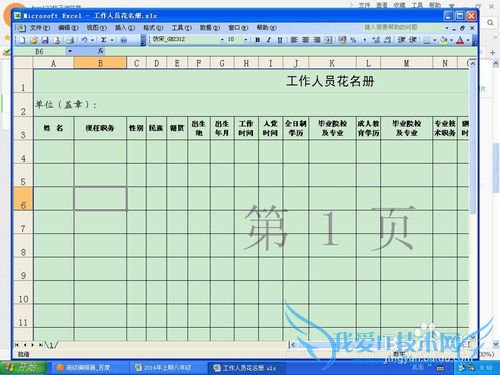
Task: Increase decimal places
Action: (x=376, y=40)
